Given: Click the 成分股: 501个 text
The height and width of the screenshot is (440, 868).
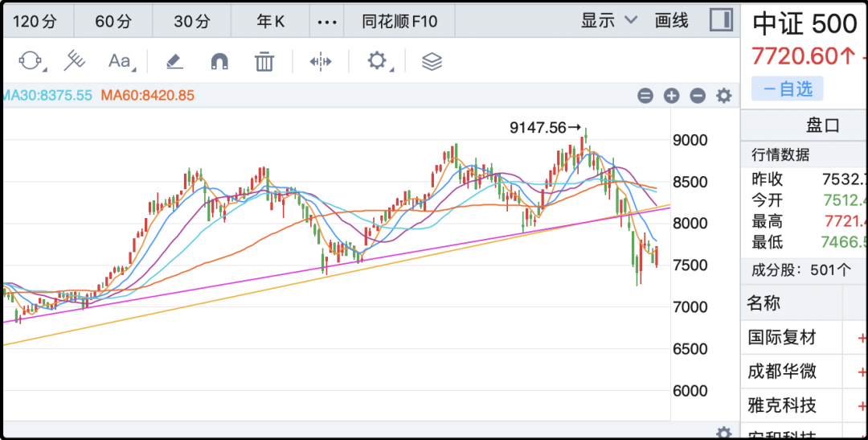Looking at the screenshot, I should [x=801, y=270].
